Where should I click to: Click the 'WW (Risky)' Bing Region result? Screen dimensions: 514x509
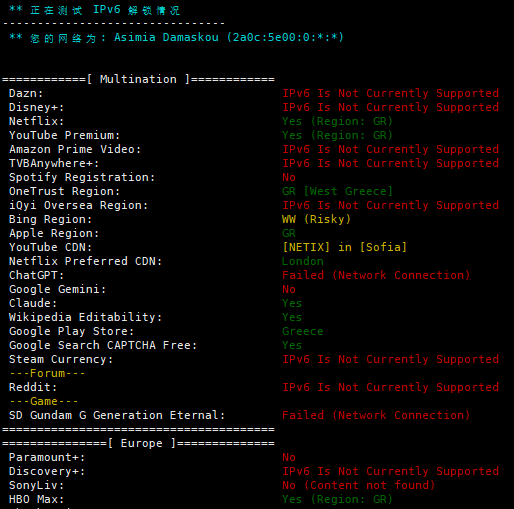click(316, 219)
